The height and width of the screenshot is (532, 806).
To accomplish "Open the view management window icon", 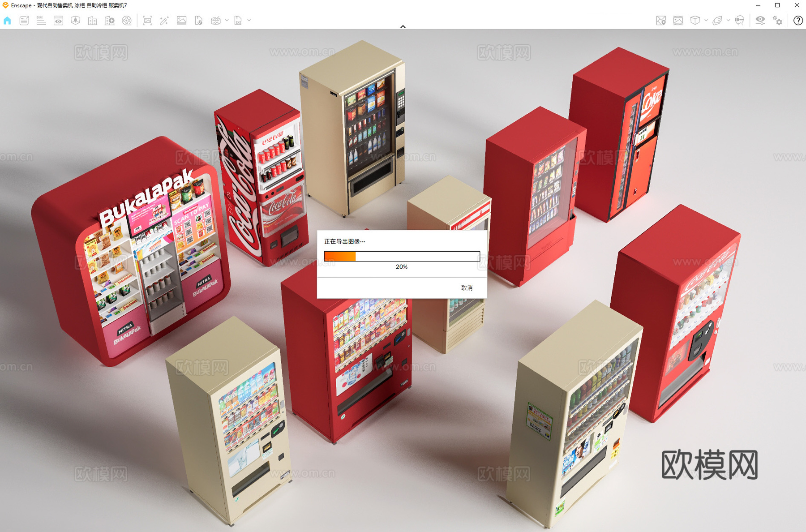I will (58, 21).
